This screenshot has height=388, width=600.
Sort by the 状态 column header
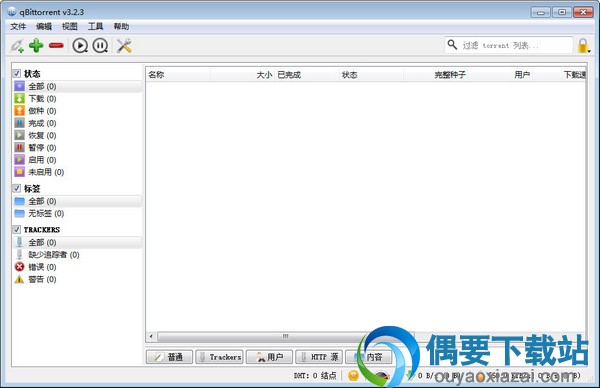371,75
